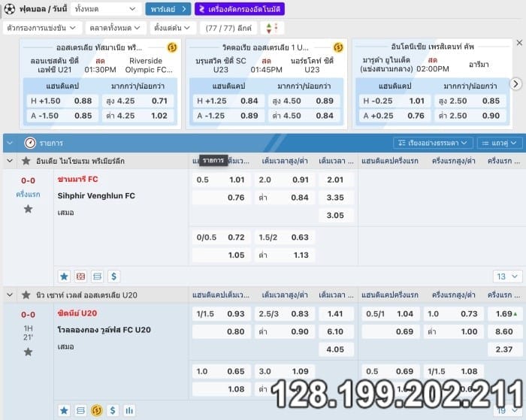Select H +1.50 odds 0.88
This screenshot has width=526, height=420.
click(x=62, y=101)
